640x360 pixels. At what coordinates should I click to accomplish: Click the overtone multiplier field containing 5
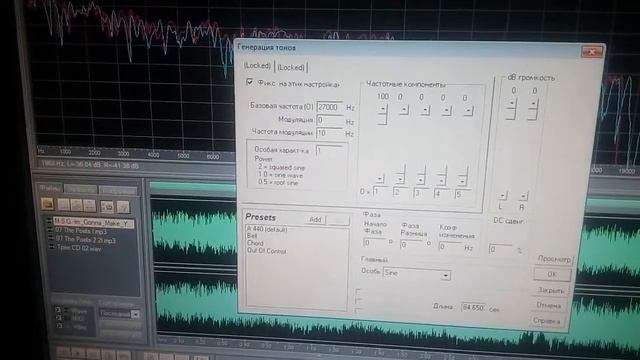pos(463,195)
